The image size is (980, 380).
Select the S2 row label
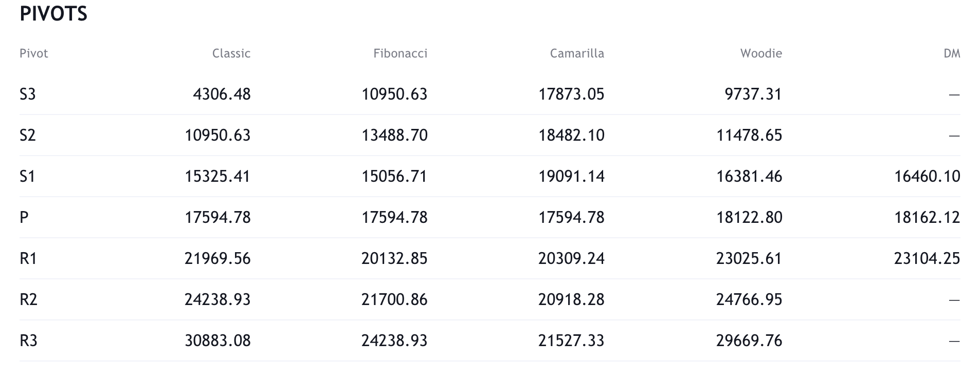pos(28,136)
